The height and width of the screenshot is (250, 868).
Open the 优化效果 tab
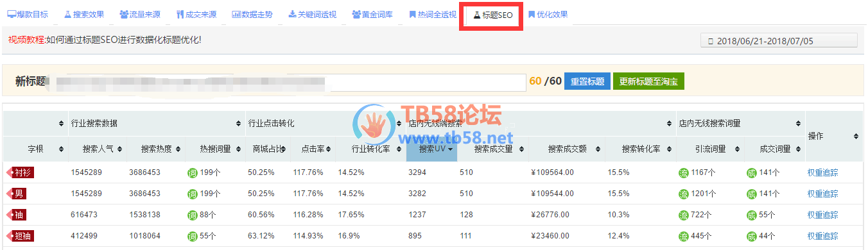(548, 14)
